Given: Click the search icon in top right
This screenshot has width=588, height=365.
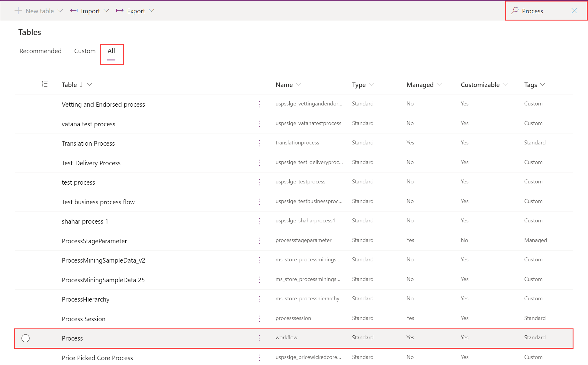Looking at the screenshot, I should tap(514, 11).
